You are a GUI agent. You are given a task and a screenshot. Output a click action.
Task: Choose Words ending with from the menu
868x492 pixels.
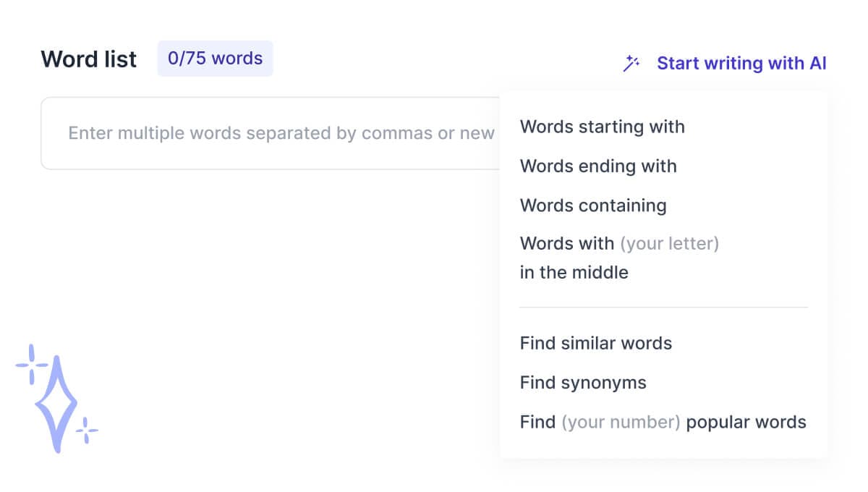coord(597,166)
